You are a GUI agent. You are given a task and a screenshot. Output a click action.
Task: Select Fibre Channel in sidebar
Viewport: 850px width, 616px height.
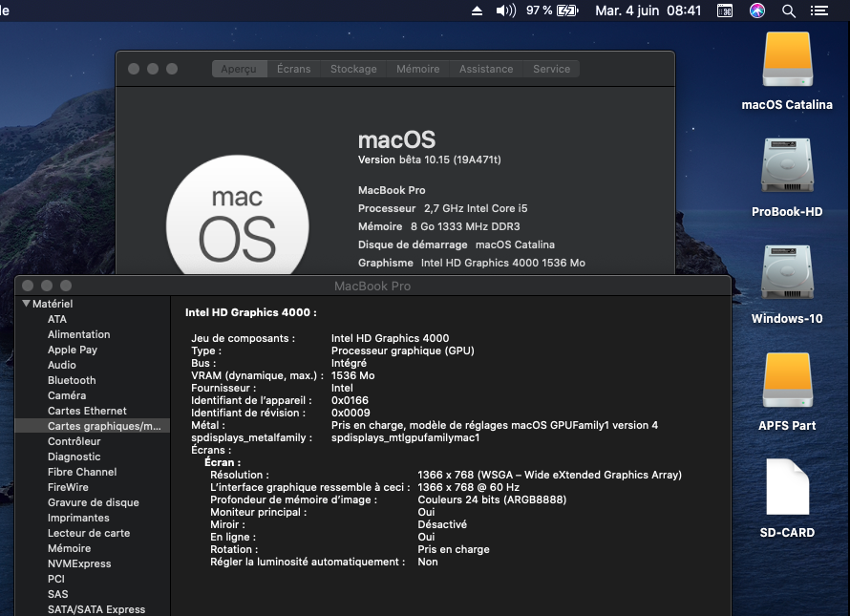point(82,472)
